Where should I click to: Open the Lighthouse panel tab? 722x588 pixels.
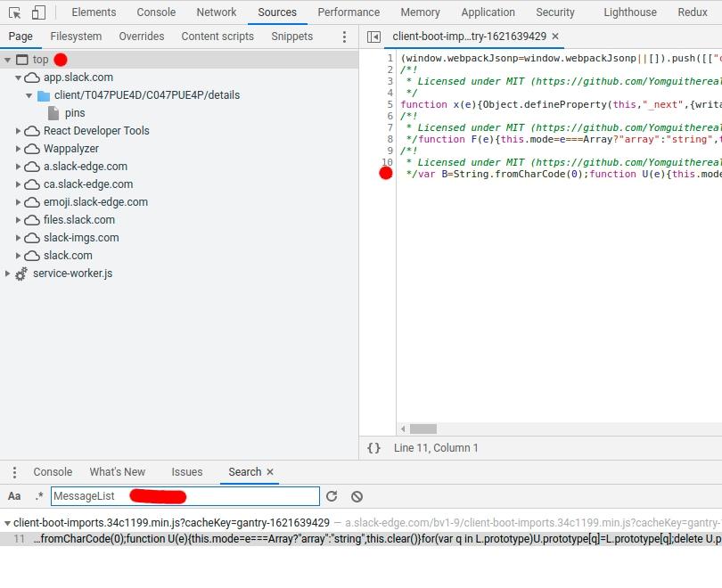[630, 12]
